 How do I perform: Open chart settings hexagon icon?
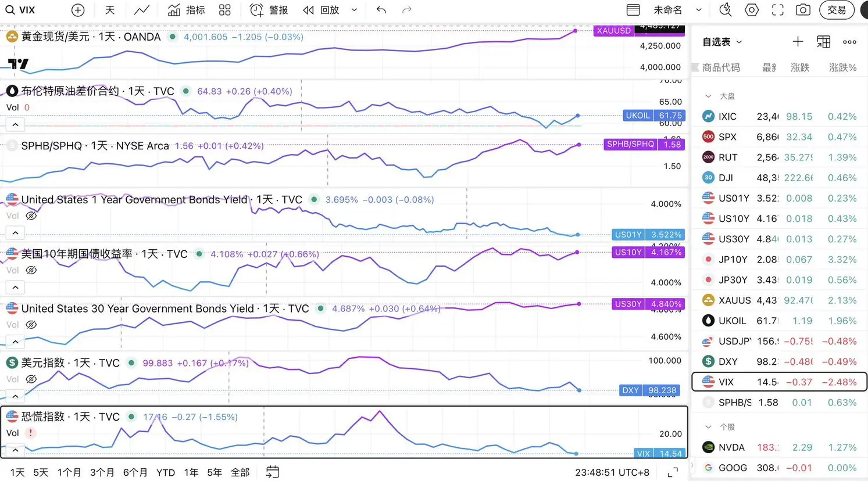pos(752,10)
